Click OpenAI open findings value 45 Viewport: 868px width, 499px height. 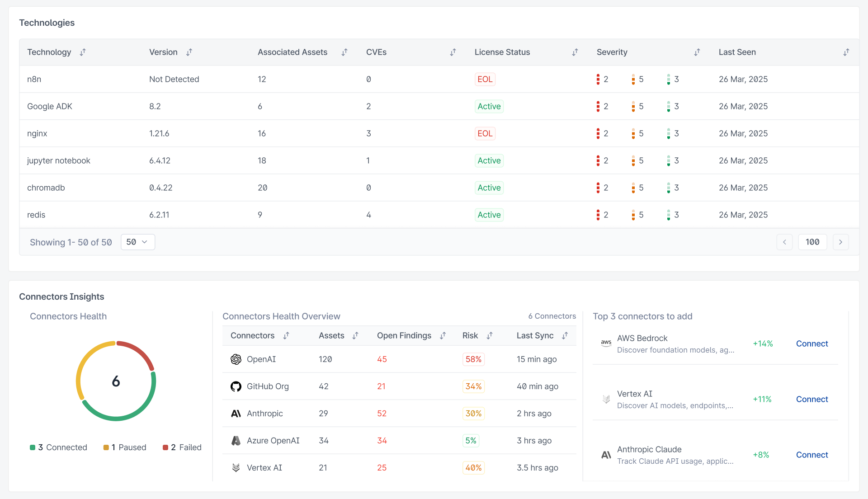tap(382, 359)
